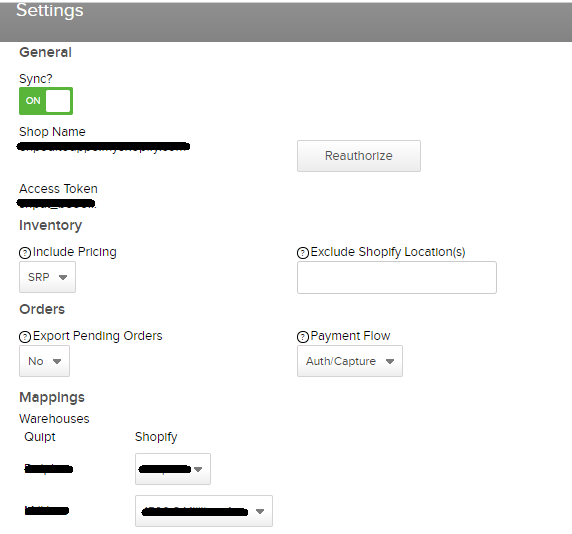Open the Include Pricing SRP dropdown

[x=47, y=277]
